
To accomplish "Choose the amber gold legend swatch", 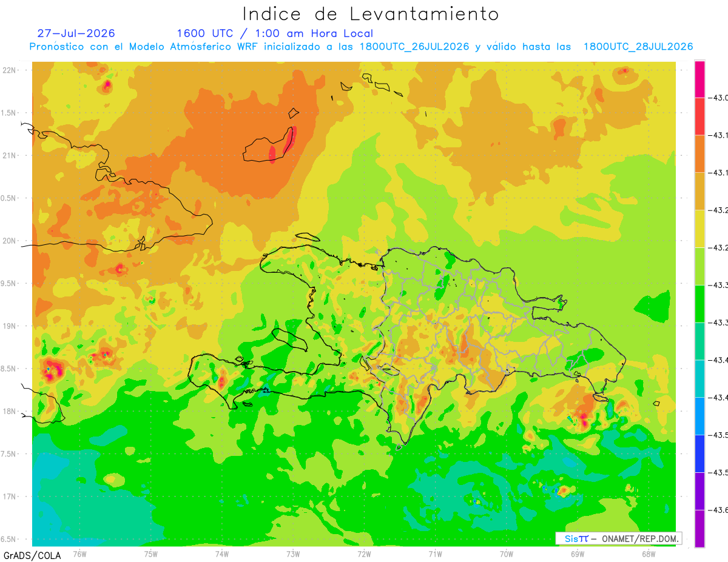I will [x=699, y=192].
